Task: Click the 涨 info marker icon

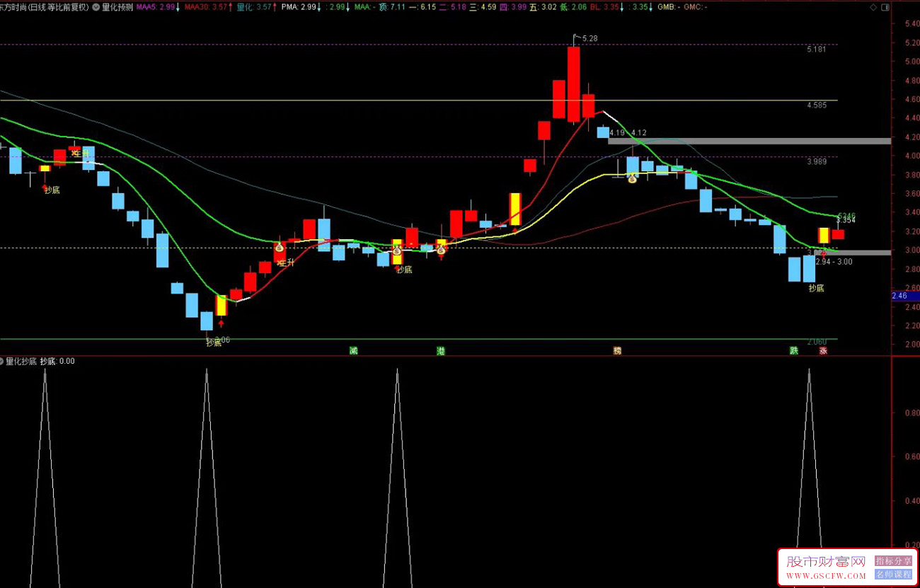Action: point(824,351)
